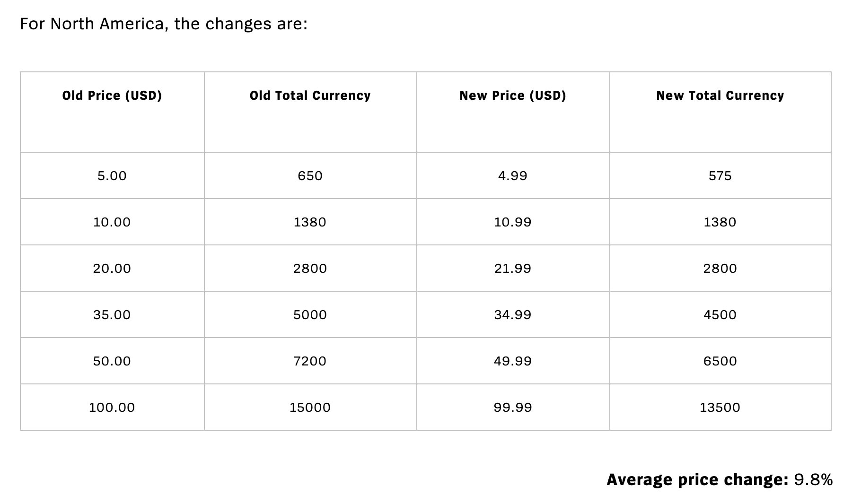Click the 7200 old total currency cell
Screen dimensions: 861x504
[310, 361]
